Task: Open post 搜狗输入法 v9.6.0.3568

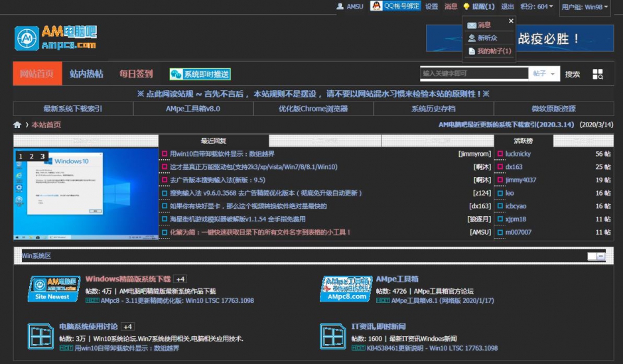Action: tap(266, 194)
